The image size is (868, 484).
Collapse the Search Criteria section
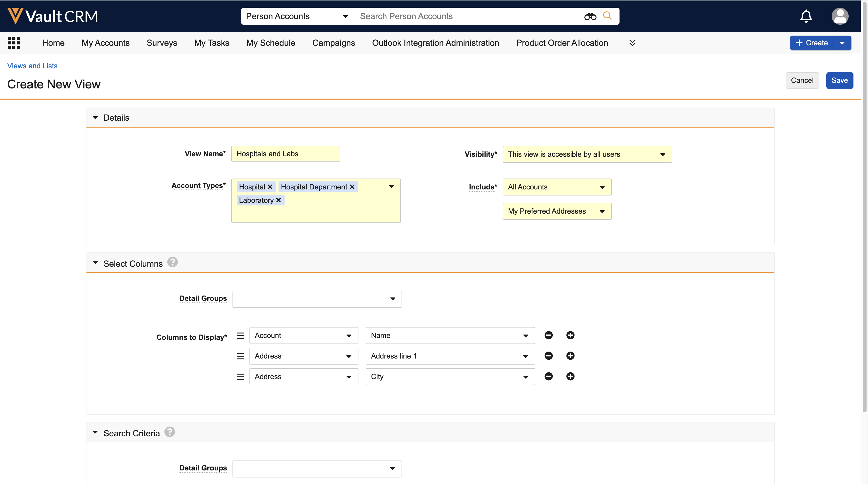point(95,432)
